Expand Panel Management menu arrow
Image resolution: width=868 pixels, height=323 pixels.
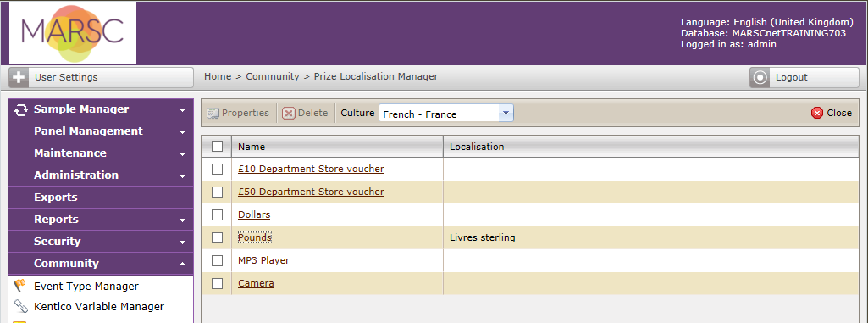pos(182,132)
